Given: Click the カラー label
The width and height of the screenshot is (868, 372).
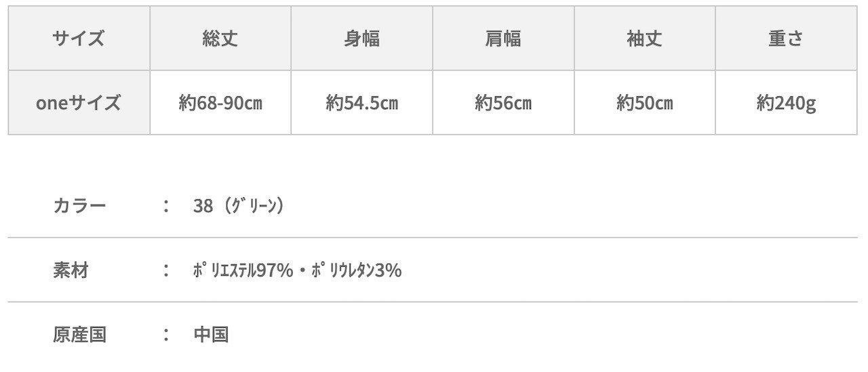Looking at the screenshot, I should (x=79, y=206).
